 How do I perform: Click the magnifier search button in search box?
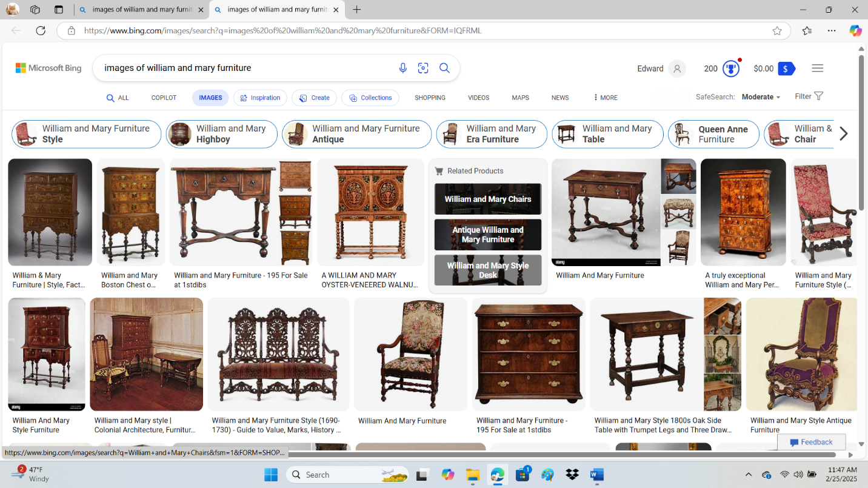tap(444, 69)
